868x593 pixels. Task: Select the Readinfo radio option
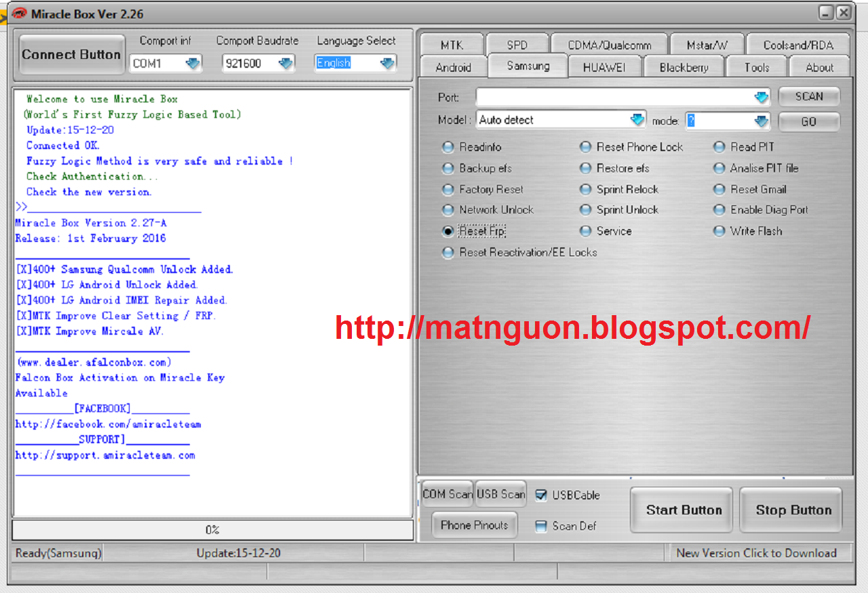[x=448, y=147]
